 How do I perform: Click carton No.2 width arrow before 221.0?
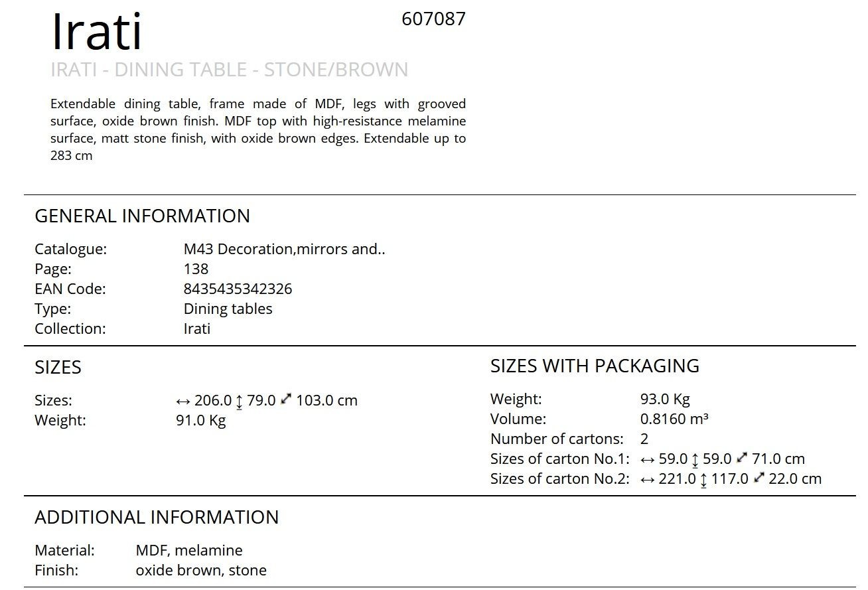648,480
